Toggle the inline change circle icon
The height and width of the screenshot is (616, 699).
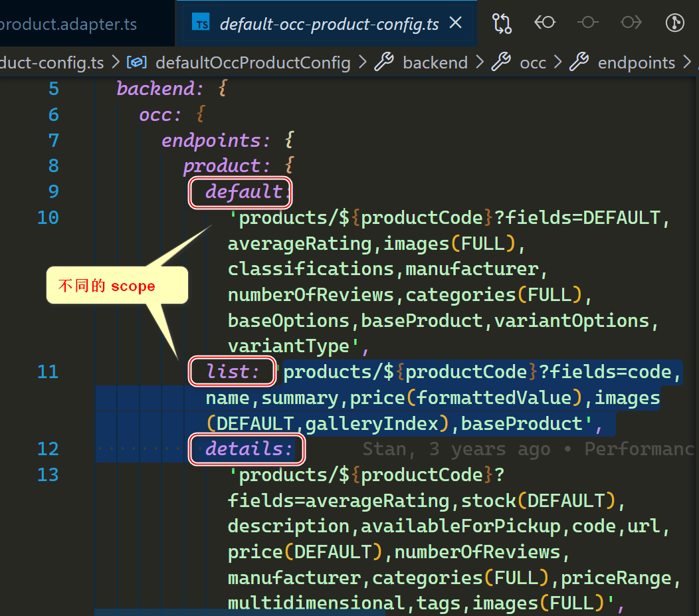pos(587,23)
